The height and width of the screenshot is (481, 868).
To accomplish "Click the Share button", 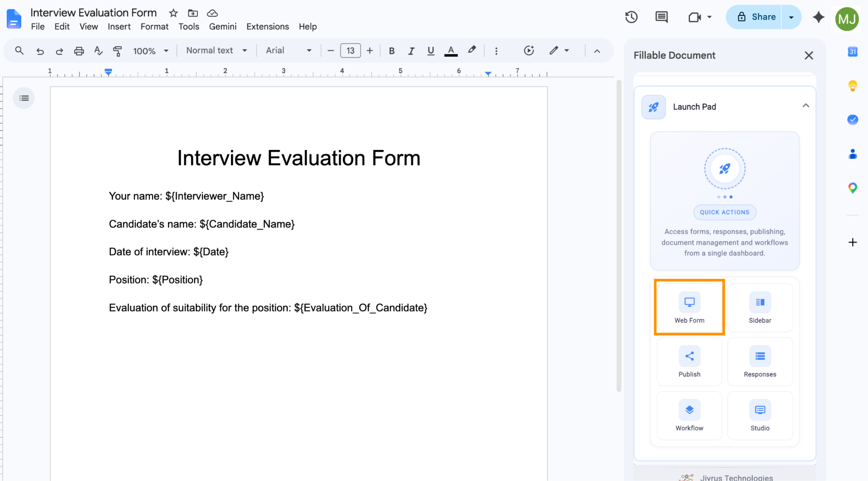I will click(x=754, y=17).
